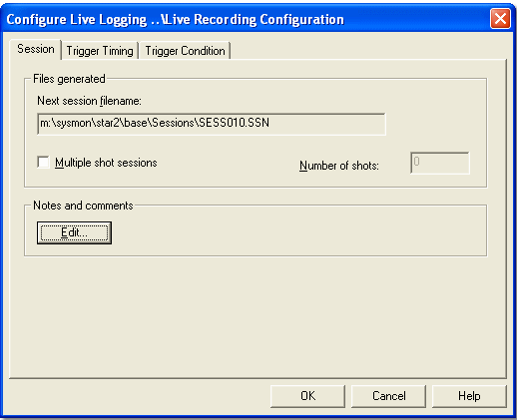Click the 'Multiple shot sessions' label text
The height and width of the screenshot is (420, 517).
(x=106, y=163)
